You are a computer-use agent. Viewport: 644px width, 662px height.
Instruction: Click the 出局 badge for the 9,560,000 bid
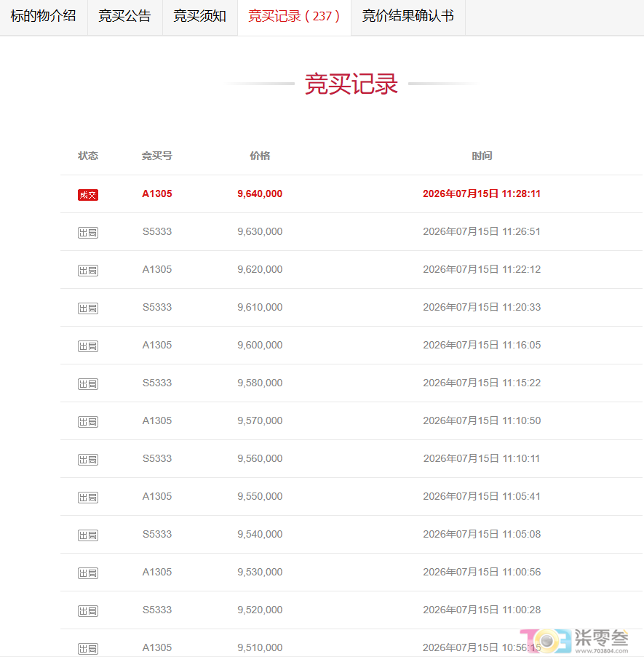pyautogui.click(x=88, y=460)
